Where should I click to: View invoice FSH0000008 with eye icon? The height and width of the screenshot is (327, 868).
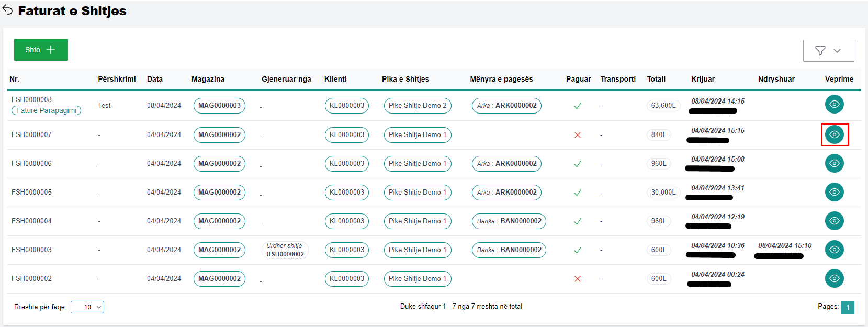[834, 105]
